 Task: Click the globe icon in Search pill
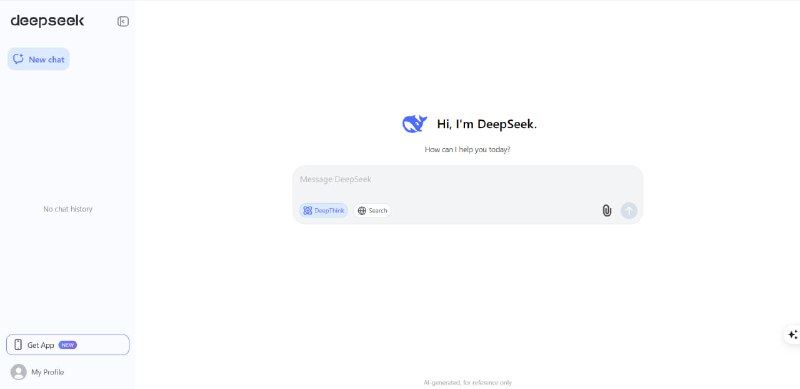362,210
